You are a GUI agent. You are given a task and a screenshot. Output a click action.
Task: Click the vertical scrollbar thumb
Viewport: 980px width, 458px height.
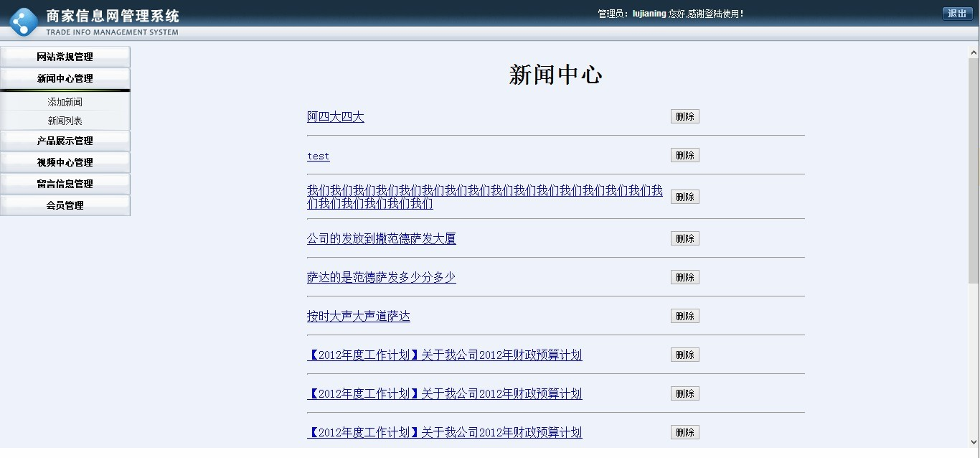click(x=974, y=170)
